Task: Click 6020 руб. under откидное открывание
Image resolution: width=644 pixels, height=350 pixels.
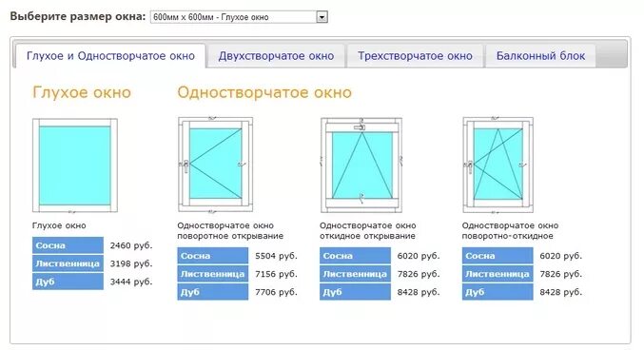Action: coord(419,256)
